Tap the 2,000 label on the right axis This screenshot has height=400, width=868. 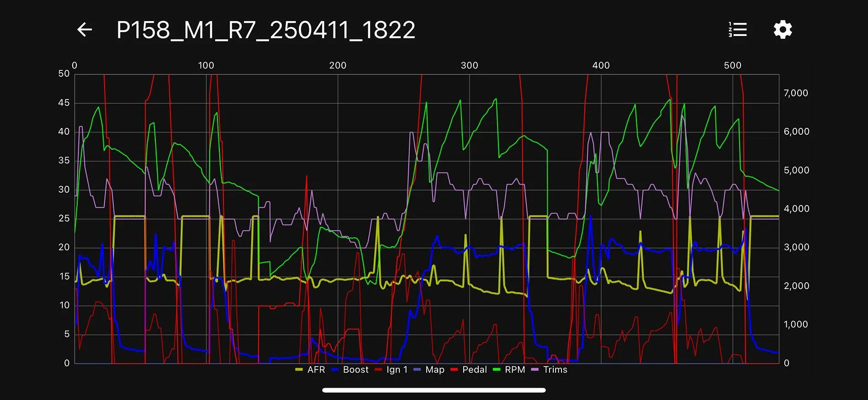pyautogui.click(x=796, y=286)
